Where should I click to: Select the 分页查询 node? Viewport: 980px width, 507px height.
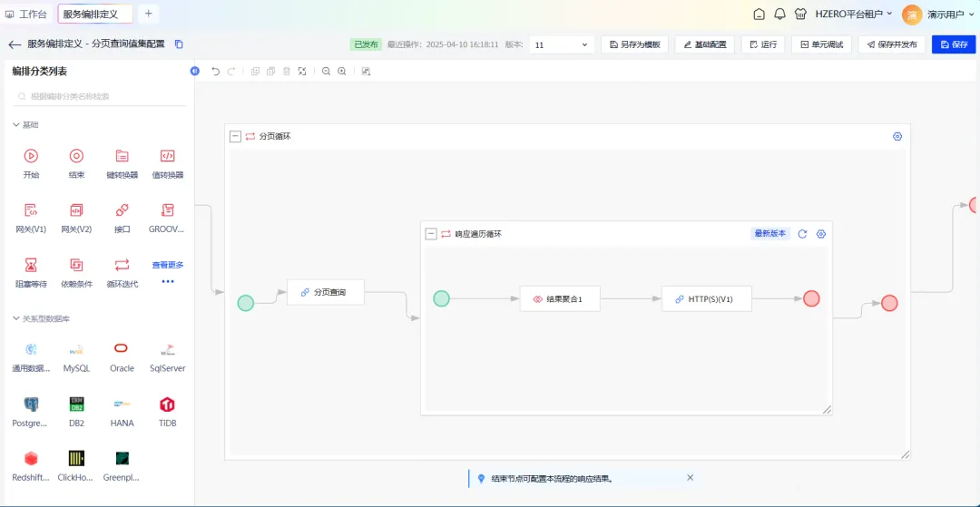click(x=326, y=292)
